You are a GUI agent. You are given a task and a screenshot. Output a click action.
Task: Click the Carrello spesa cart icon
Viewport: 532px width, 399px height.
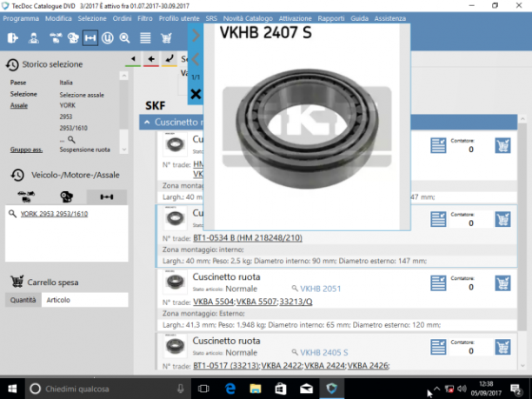pyautogui.click(x=17, y=282)
